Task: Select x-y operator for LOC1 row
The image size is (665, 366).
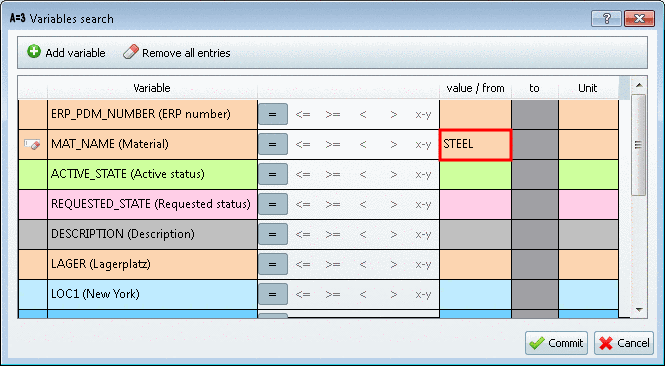Action: [423, 294]
